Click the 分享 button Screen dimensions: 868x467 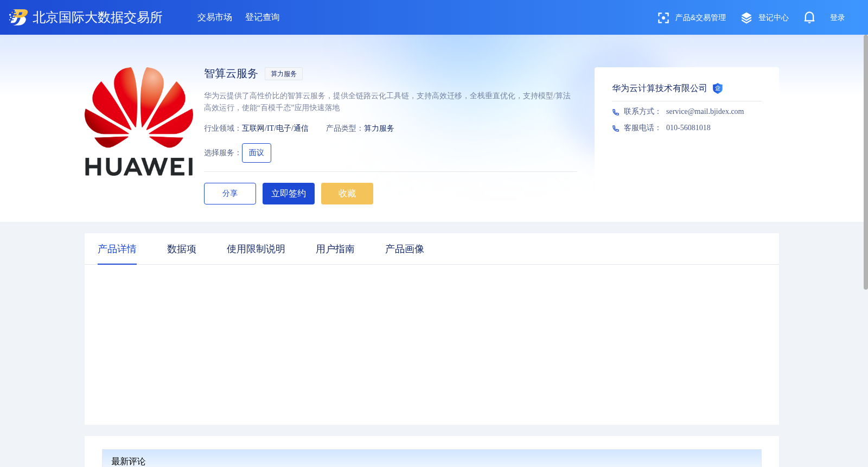tap(230, 194)
